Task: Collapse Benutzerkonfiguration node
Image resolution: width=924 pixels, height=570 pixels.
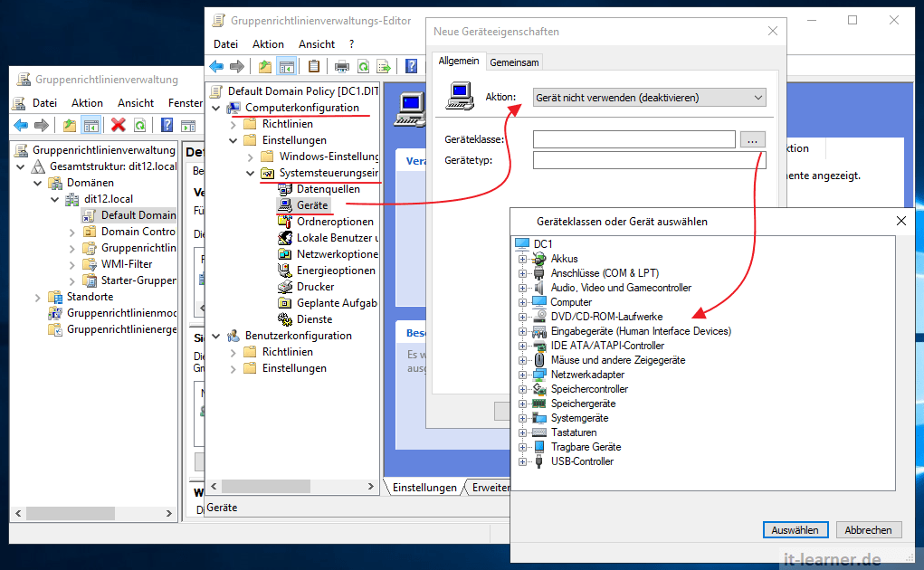Action: pos(216,336)
